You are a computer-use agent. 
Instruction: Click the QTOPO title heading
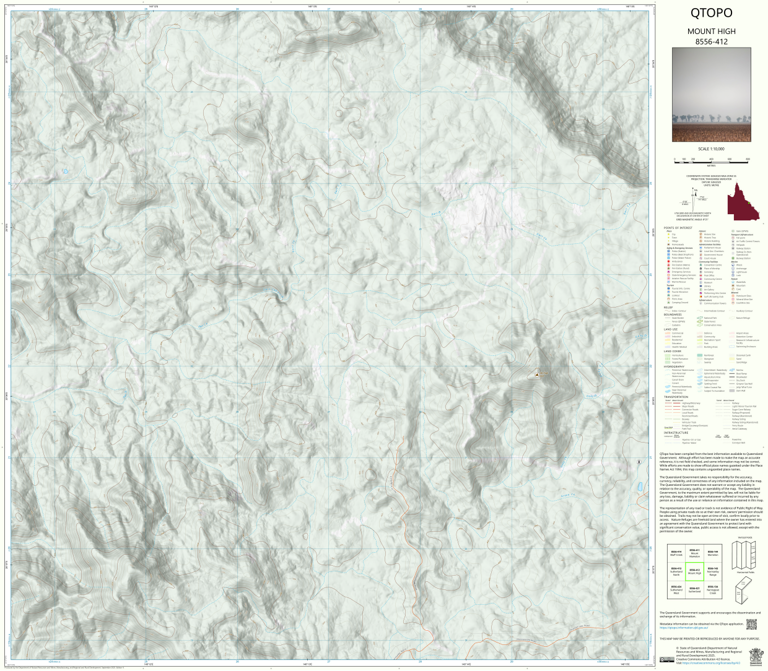(711, 13)
